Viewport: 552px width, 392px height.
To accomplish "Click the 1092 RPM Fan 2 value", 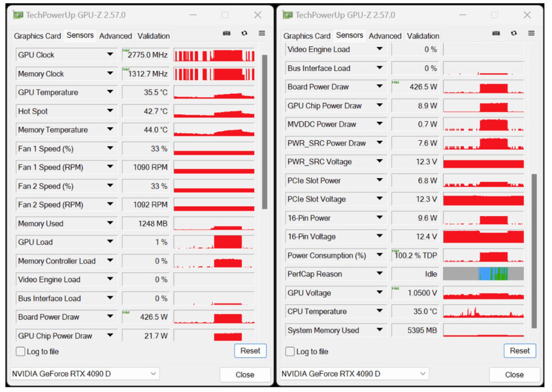I will pos(146,204).
